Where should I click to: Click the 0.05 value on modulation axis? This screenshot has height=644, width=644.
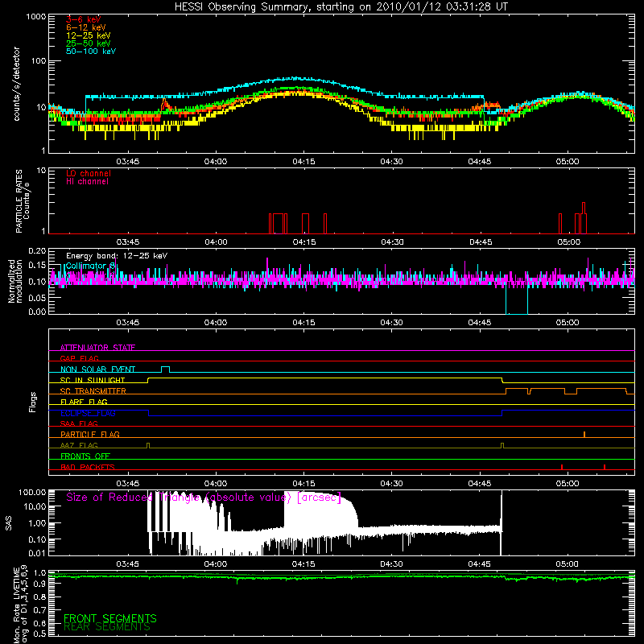click(37, 298)
